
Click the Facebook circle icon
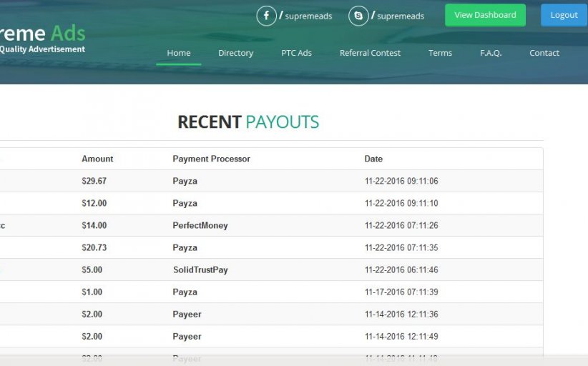click(266, 16)
